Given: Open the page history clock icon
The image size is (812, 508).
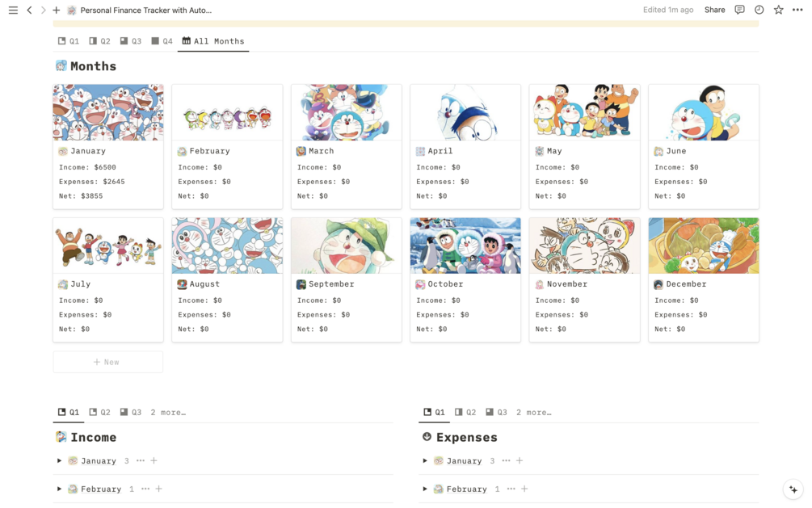Looking at the screenshot, I should [x=759, y=10].
